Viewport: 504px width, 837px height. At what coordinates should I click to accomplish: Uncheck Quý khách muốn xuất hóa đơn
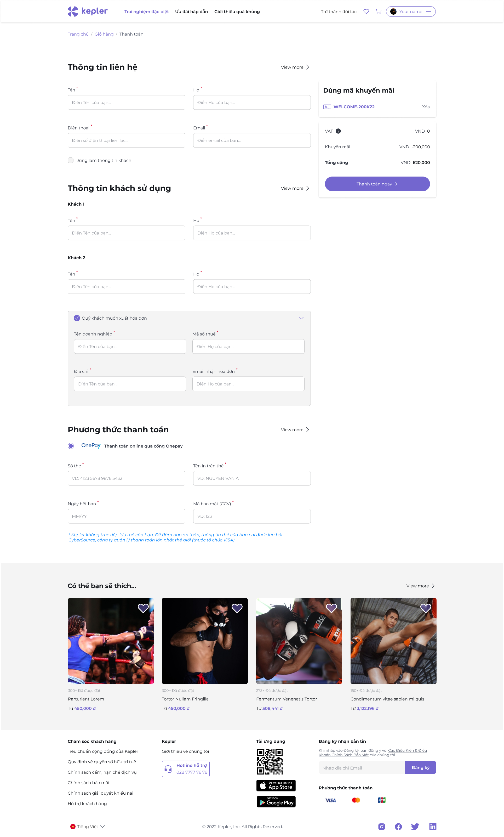77,318
